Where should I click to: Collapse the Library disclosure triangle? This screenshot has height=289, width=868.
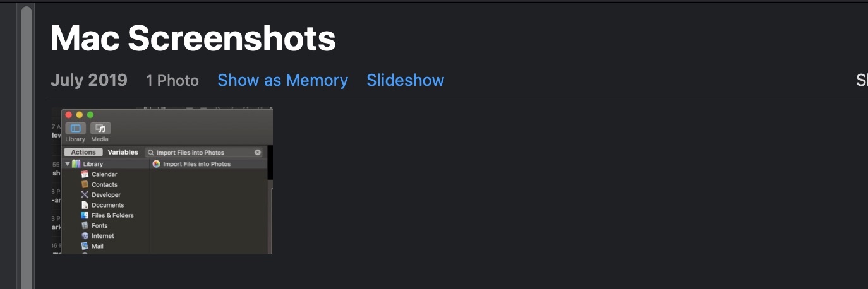point(68,164)
